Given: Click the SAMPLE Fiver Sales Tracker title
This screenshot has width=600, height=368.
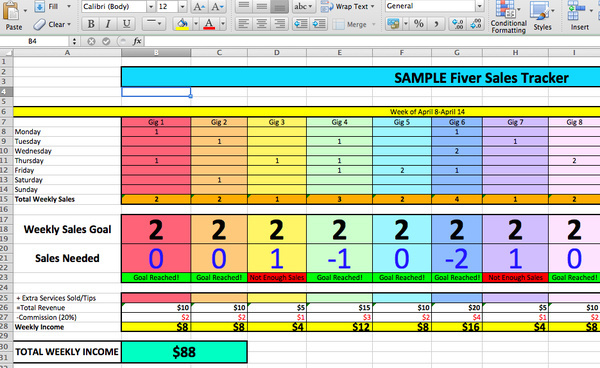Looking at the screenshot, I should coord(481,78).
